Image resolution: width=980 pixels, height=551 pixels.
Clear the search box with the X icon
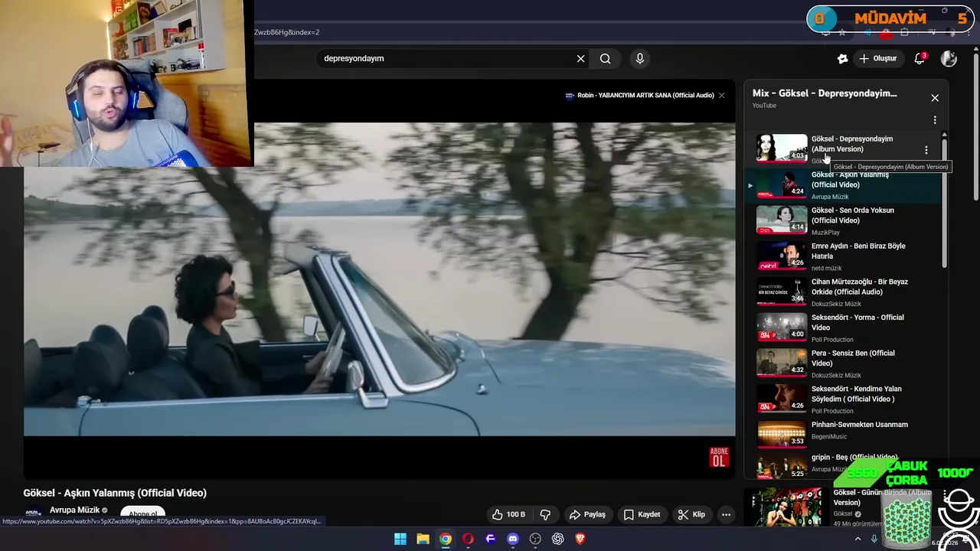pyautogui.click(x=580, y=58)
